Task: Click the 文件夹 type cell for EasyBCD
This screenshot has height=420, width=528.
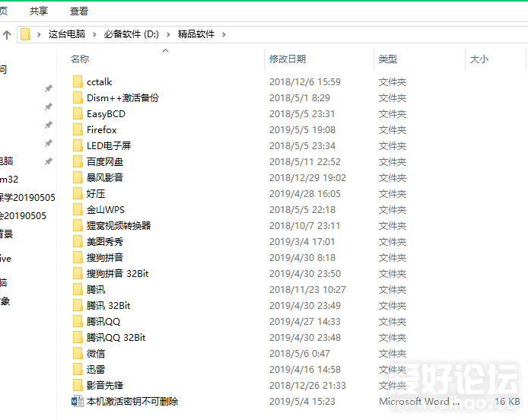Action: [x=393, y=114]
